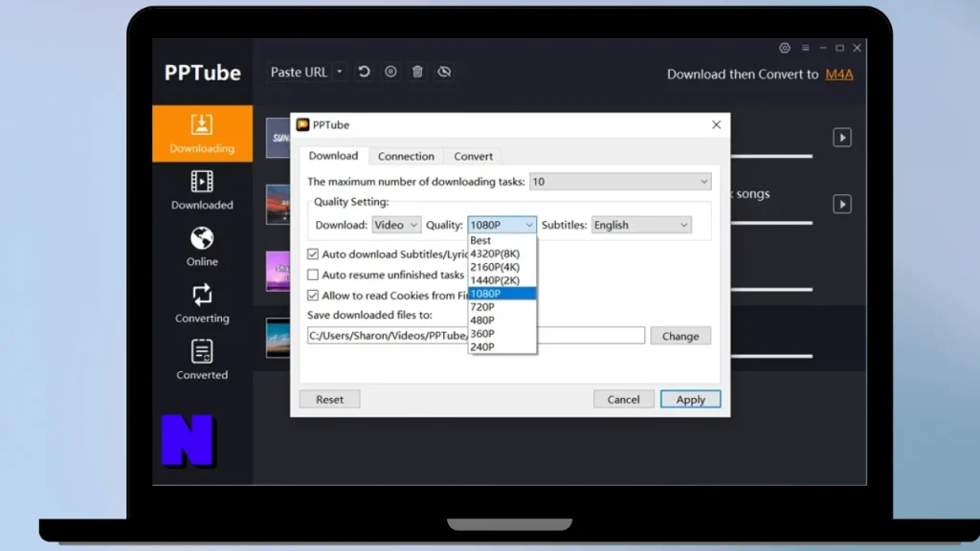Open the Downloading section in sidebar
This screenshot has height=551, width=980.
202,134
